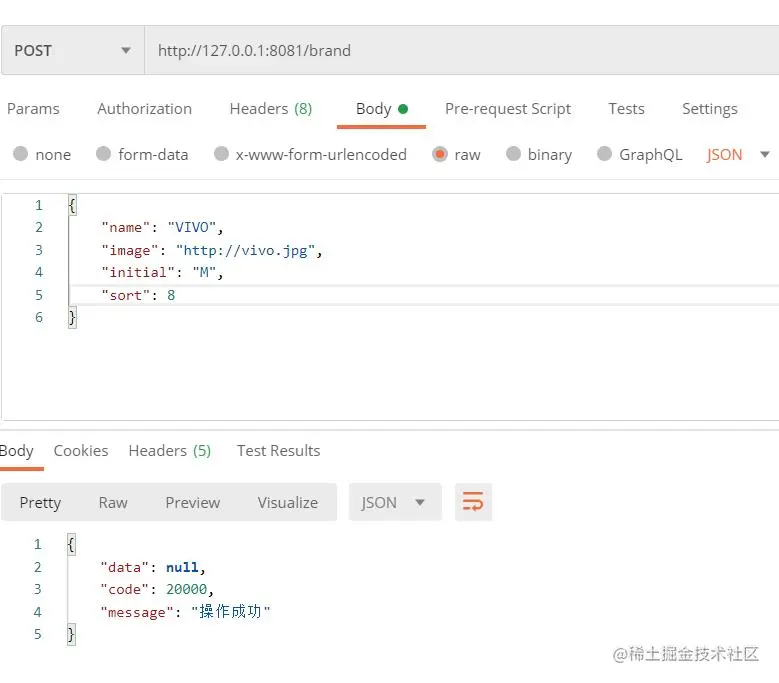Switch to the Tests tab

click(626, 109)
